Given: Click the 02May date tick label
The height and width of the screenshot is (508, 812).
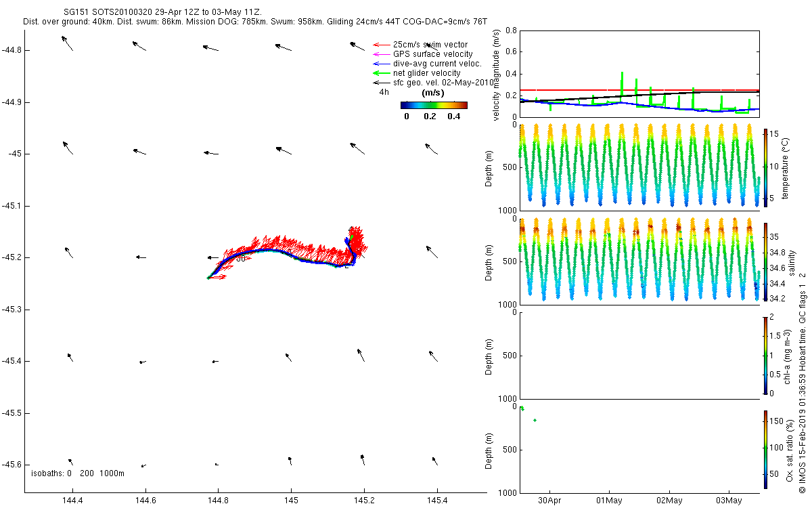Looking at the screenshot, I should (669, 501).
